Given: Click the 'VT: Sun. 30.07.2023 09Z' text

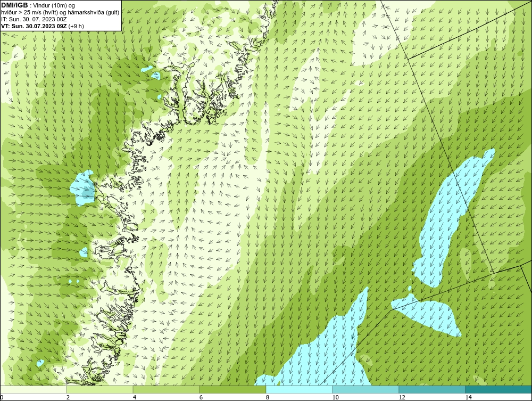Looking at the screenshot, I should [x=34, y=26].
